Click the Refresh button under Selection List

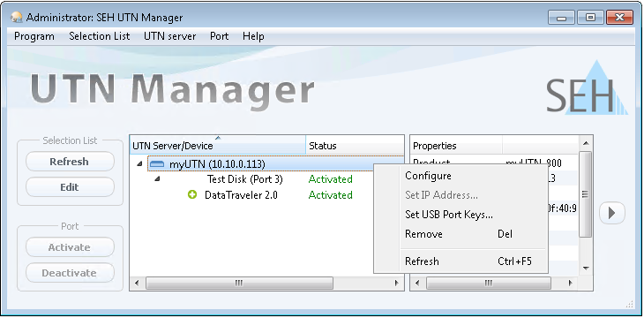coord(70,162)
